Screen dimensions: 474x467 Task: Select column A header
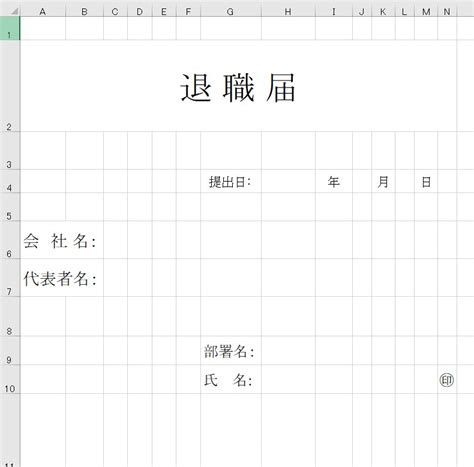coord(43,12)
